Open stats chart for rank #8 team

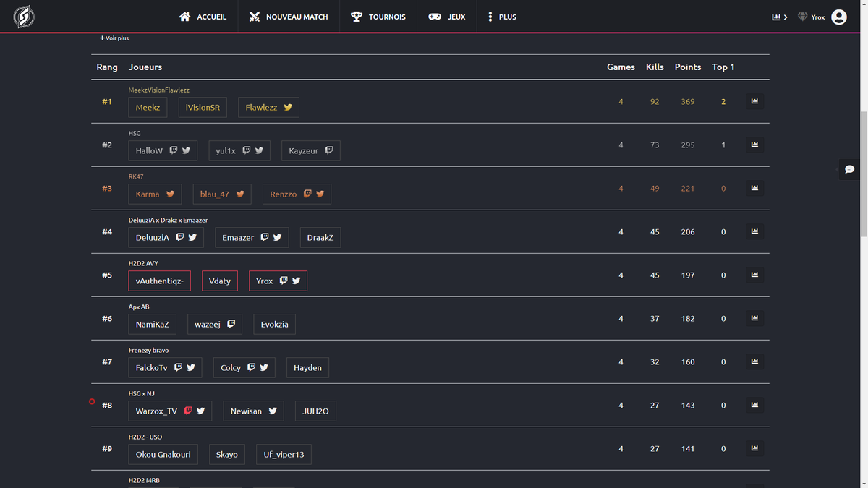[x=754, y=405]
